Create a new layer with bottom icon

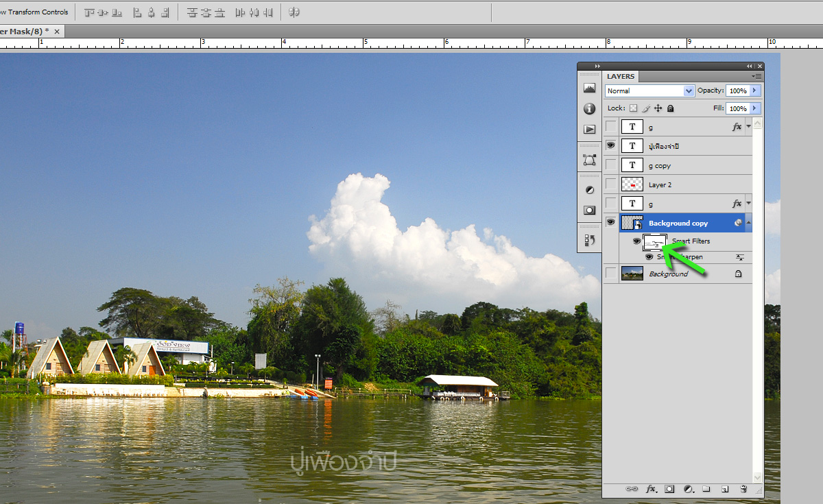724,489
